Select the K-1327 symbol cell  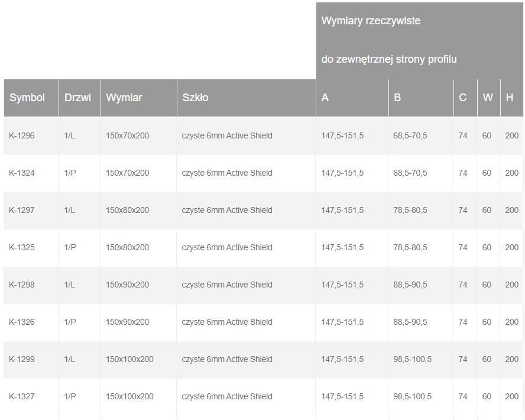(22, 396)
